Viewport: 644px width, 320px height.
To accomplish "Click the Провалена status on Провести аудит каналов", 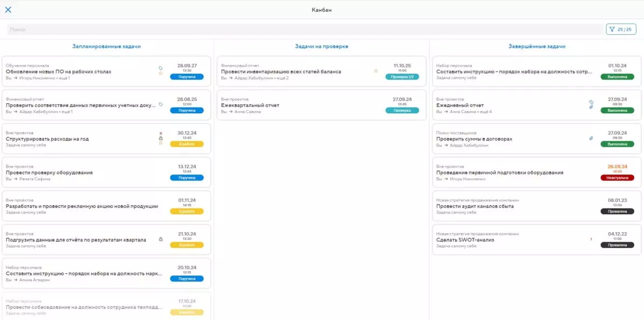I will point(617,212).
